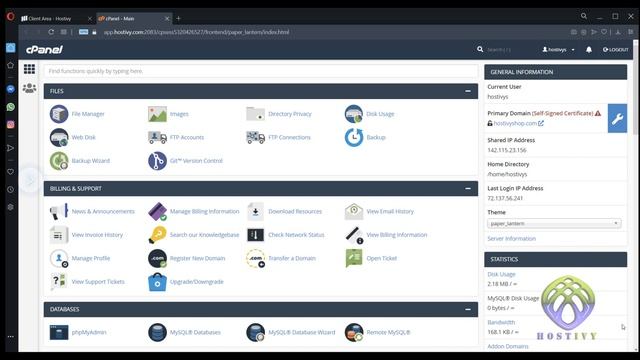Open FTP Accounts icon
This screenshot has height=360, width=640.
tap(157, 138)
